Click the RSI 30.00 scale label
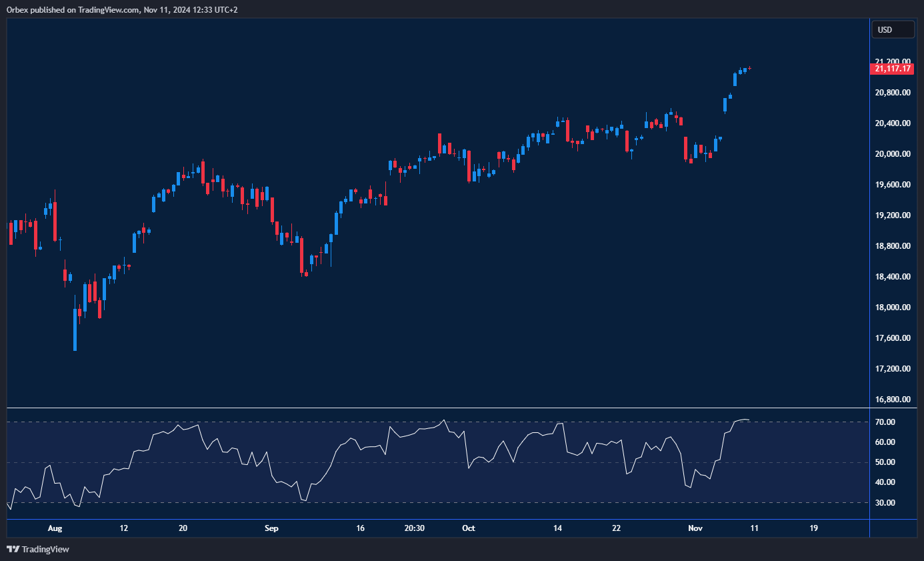 coord(885,503)
